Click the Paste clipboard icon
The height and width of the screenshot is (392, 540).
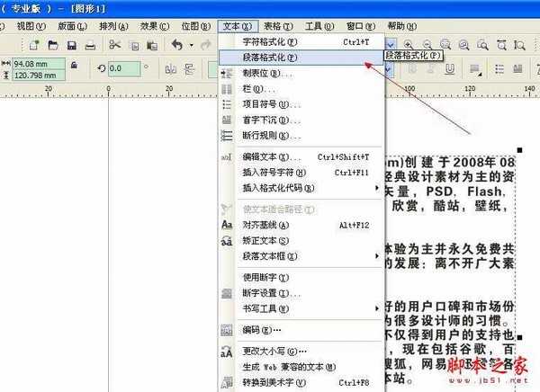pyautogui.click(x=152, y=44)
